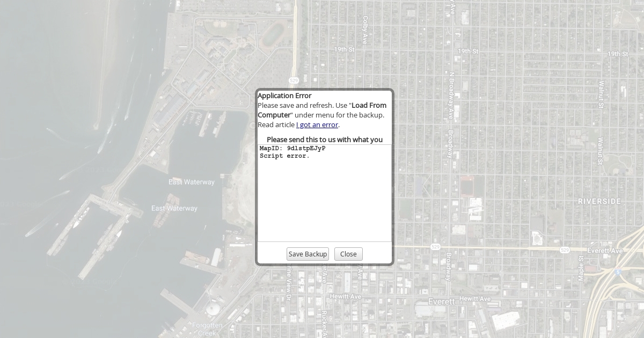The image size is (644, 338).
Task: Select the MapID line in error log
Action: tap(292, 149)
